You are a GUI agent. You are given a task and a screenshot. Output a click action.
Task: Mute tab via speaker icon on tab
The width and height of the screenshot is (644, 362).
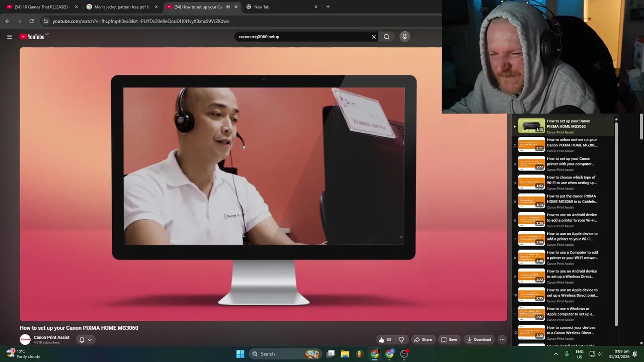[x=228, y=7]
